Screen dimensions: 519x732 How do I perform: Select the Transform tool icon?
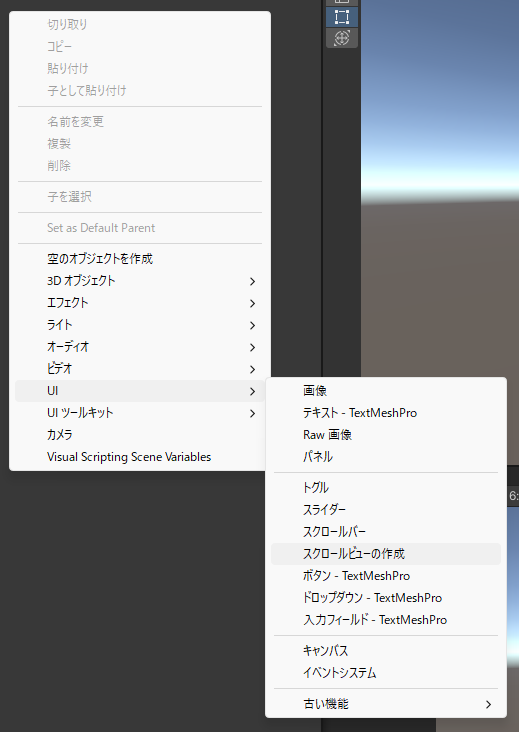point(342,38)
